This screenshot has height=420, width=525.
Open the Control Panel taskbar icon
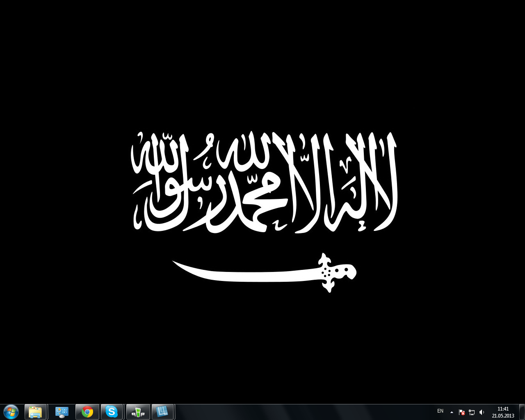click(x=62, y=412)
